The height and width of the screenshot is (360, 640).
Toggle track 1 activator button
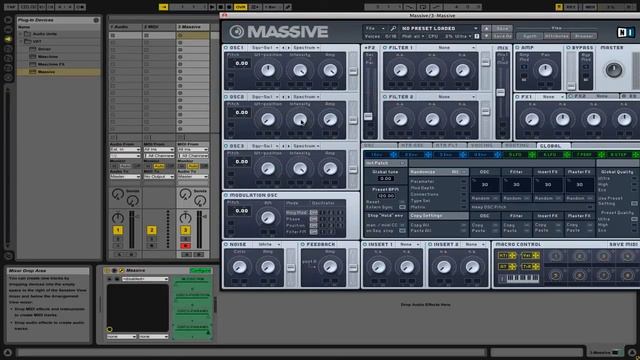118,230
